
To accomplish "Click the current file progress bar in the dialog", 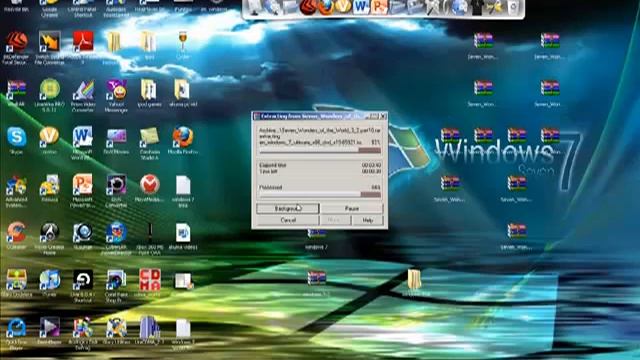I will tap(320, 151).
